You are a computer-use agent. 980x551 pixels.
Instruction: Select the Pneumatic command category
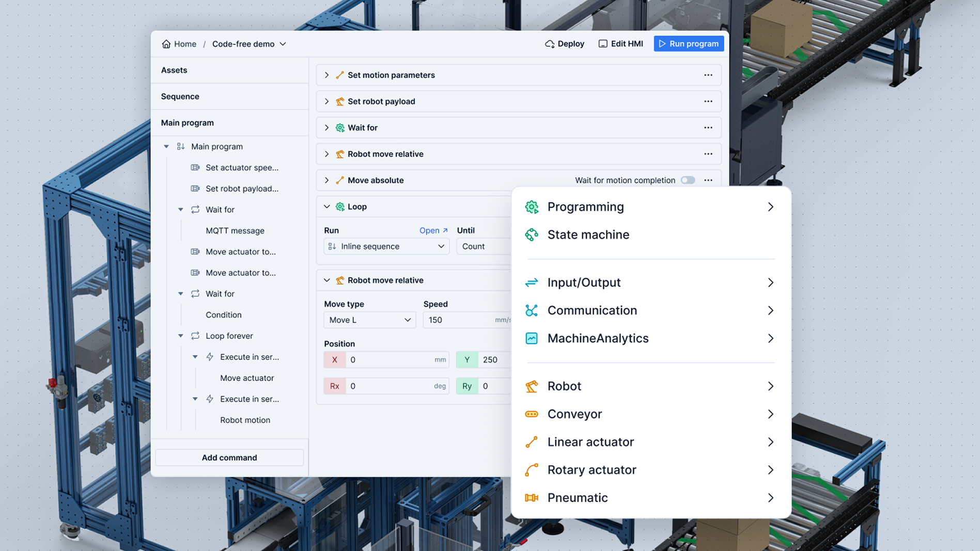577,498
